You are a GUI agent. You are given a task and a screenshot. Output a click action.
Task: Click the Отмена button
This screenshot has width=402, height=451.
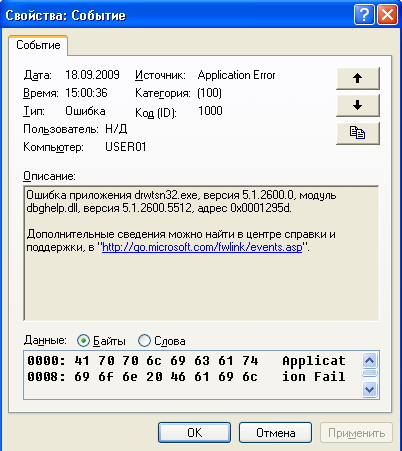(275, 432)
